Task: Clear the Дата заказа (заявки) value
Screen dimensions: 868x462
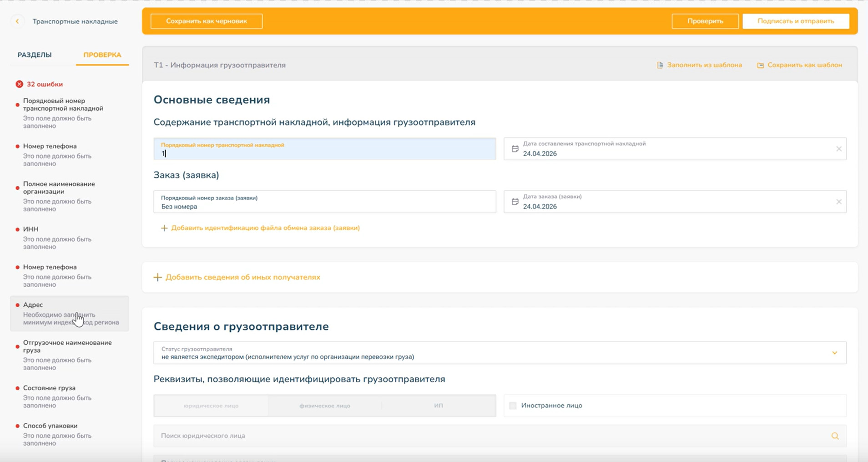Action: click(839, 202)
